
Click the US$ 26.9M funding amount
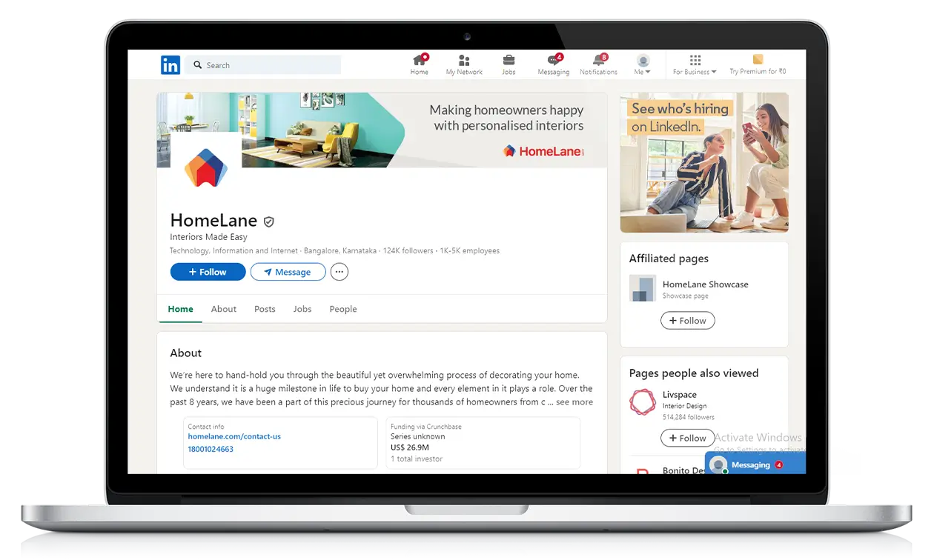(410, 447)
